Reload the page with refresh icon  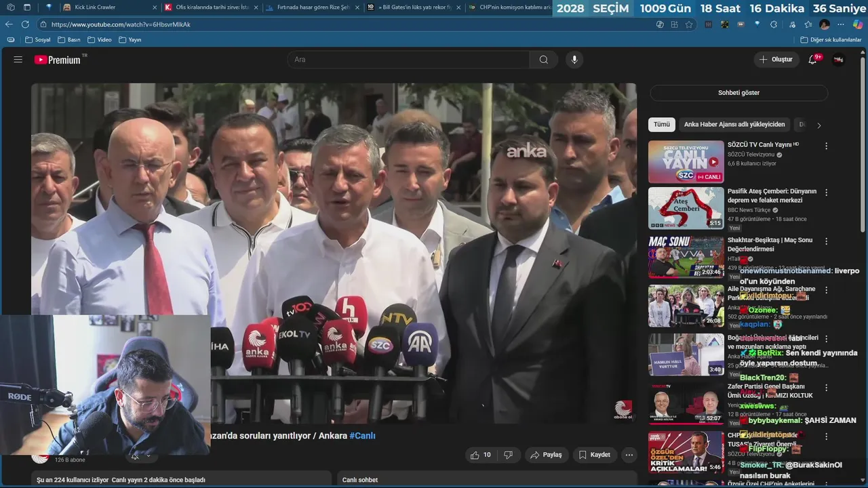pos(25,24)
